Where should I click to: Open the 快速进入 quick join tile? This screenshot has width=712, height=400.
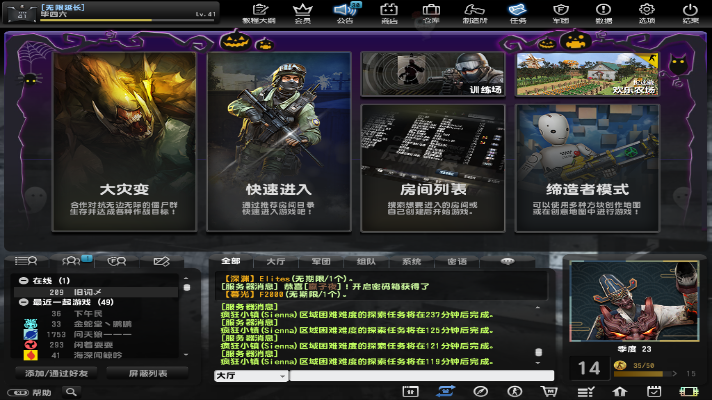[279, 140]
